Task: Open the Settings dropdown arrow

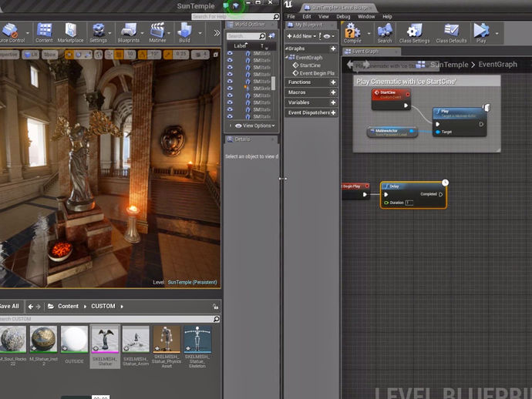Action: coord(110,33)
